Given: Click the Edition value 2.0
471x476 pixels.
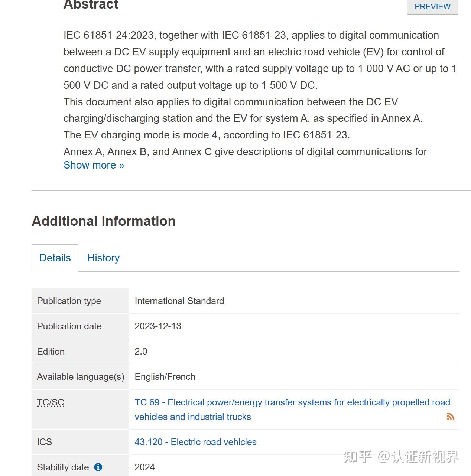Looking at the screenshot, I should (x=141, y=352).
